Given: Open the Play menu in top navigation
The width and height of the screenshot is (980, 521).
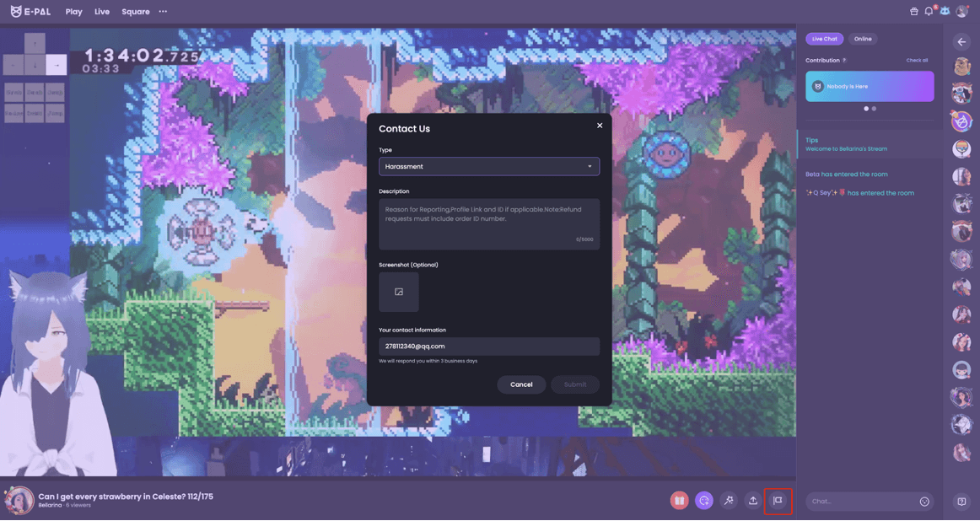Looking at the screenshot, I should pos(74,12).
